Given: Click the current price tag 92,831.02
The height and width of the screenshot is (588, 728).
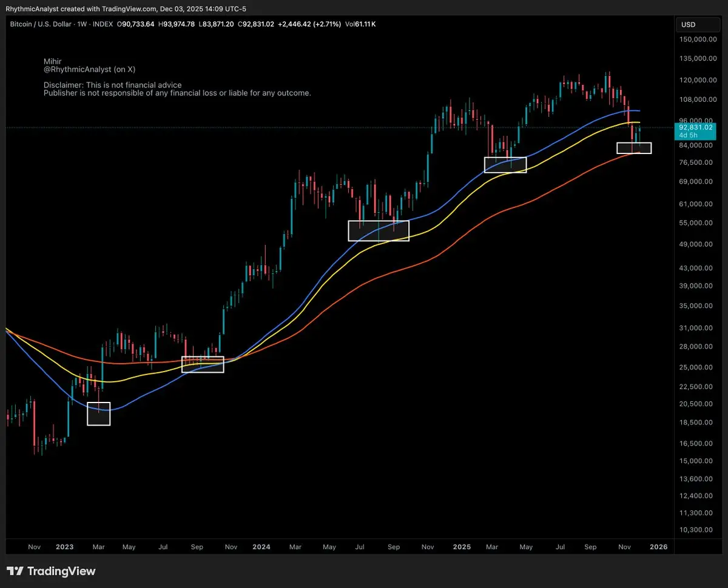Looking at the screenshot, I should tap(697, 128).
